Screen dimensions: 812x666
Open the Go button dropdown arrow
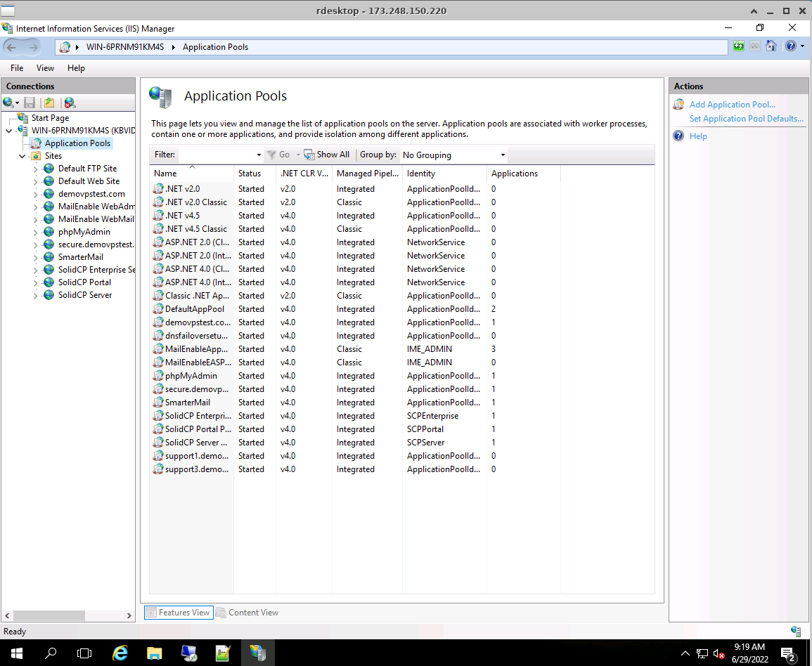click(x=298, y=155)
